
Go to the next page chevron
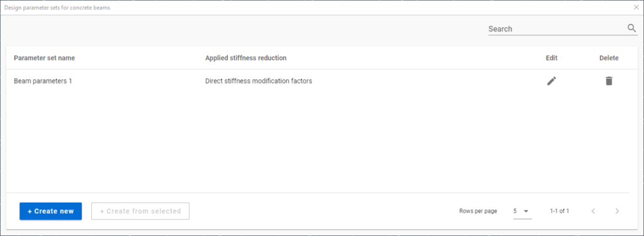pyautogui.click(x=617, y=211)
